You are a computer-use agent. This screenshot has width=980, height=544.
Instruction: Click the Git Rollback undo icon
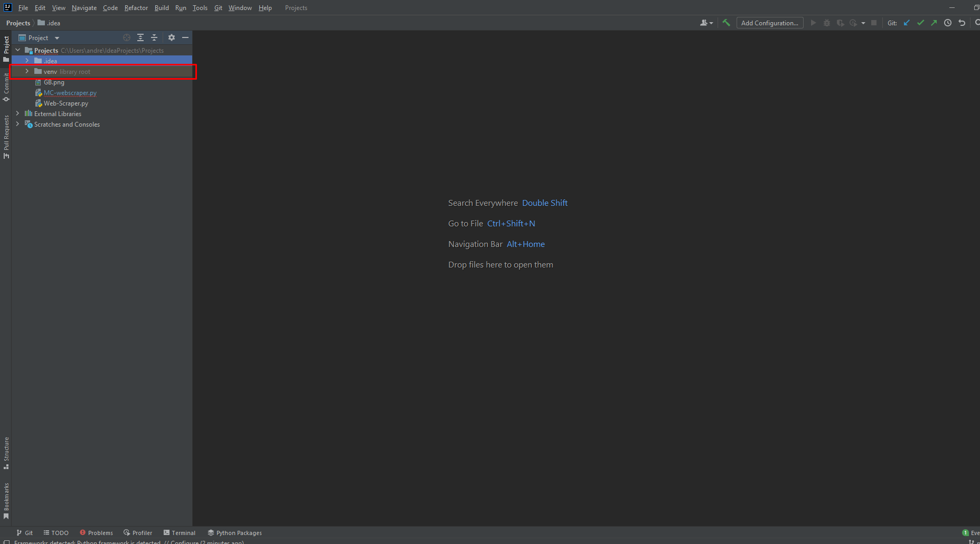tap(962, 23)
